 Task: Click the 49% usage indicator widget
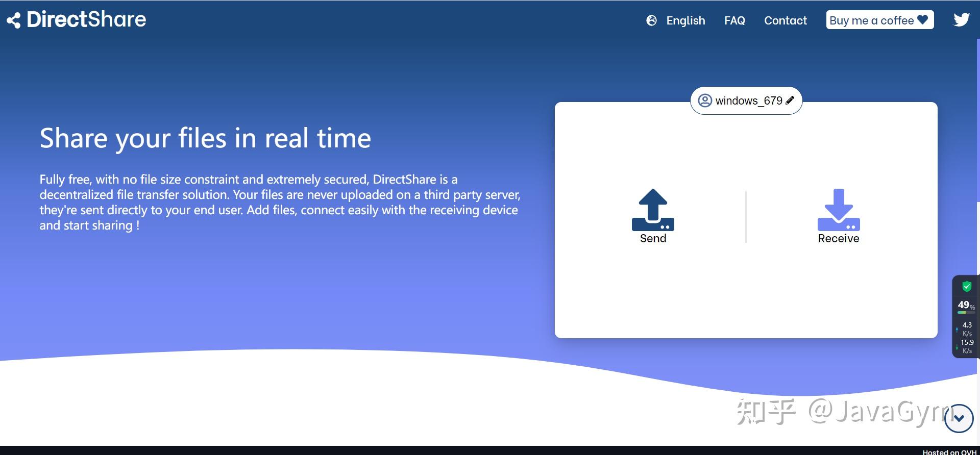966,306
